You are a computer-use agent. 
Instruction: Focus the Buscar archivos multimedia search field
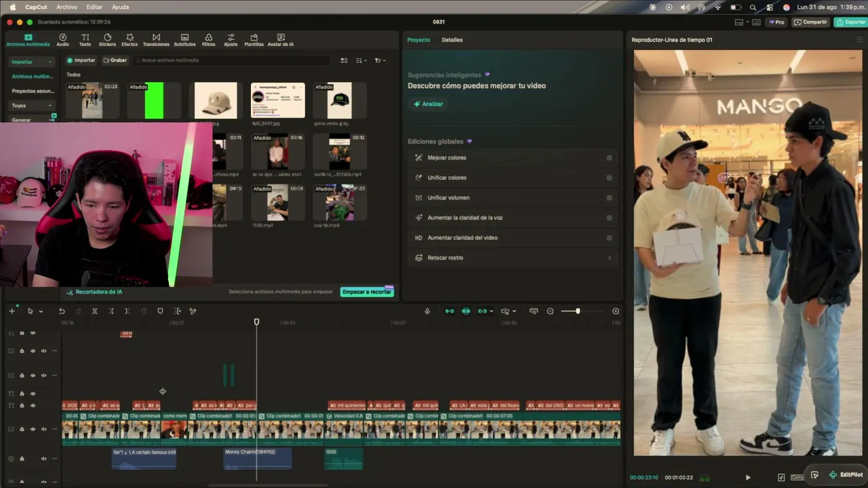[x=233, y=60]
